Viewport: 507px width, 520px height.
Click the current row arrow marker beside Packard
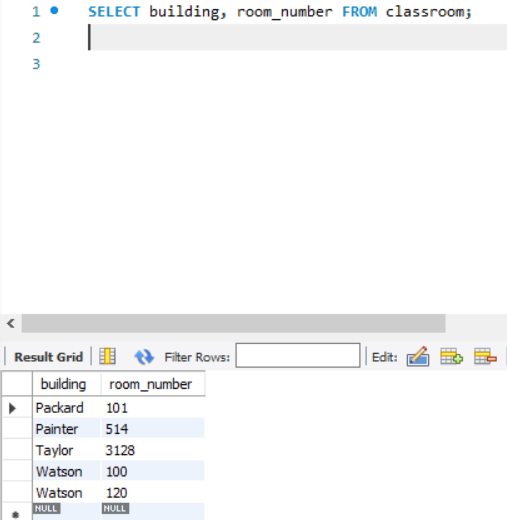12,408
